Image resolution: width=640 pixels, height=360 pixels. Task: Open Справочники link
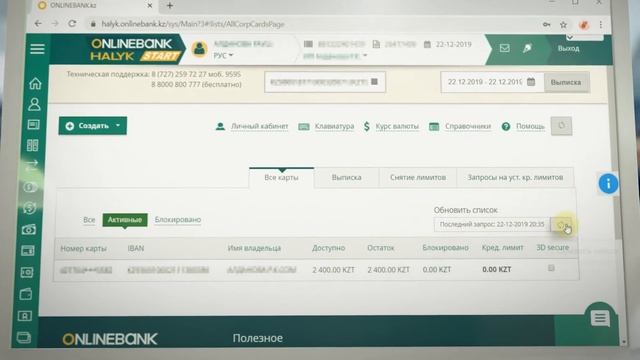coord(467,127)
